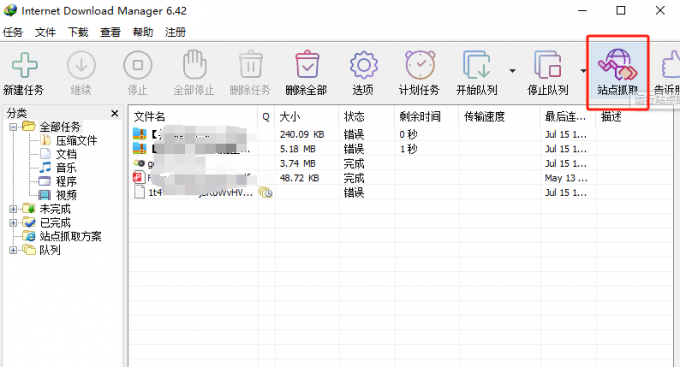Select 已完成 category
The height and width of the screenshot is (367, 680).
point(55,223)
